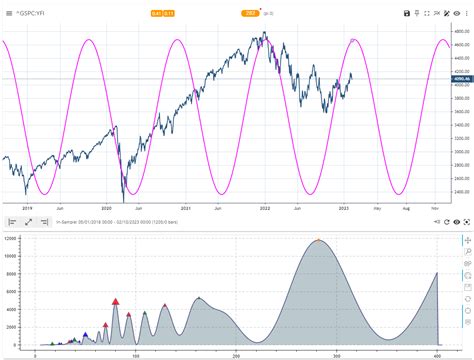The image size is (474, 360).
Task: Click the fourth tool, with circular arrow, below the zoom tools
Action: tap(468, 276)
